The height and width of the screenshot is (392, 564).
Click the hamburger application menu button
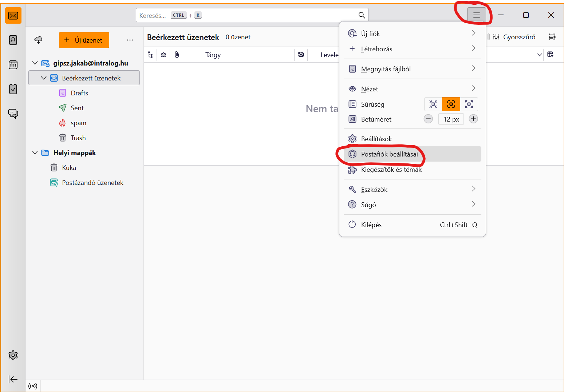tap(476, 15)
